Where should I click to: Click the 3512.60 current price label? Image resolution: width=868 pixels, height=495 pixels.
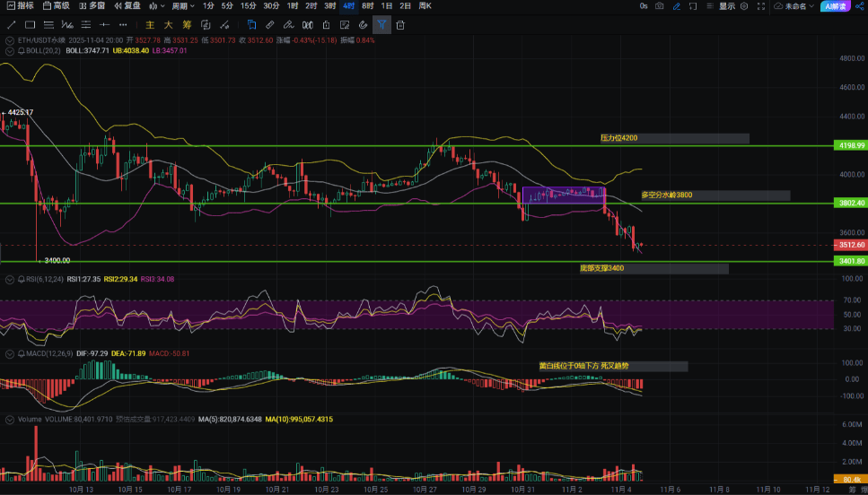pyautogui.click(x=851, y=245)
